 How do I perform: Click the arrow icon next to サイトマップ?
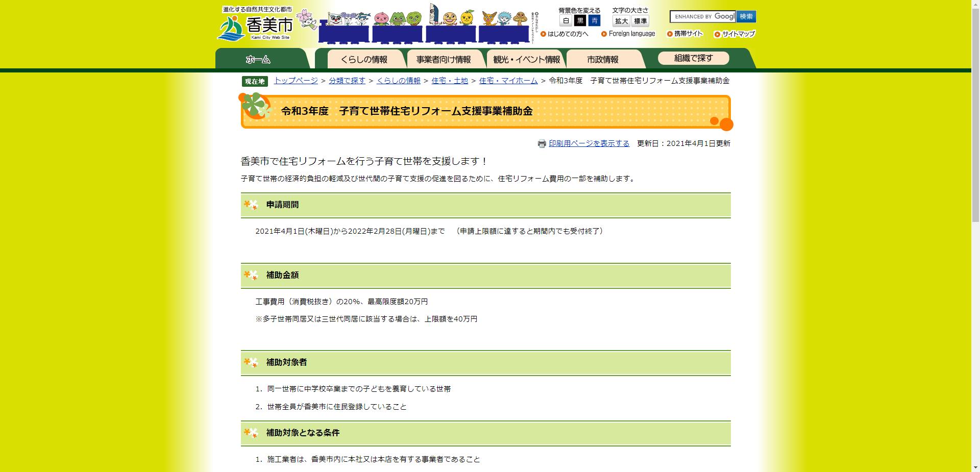coord(717,34)
